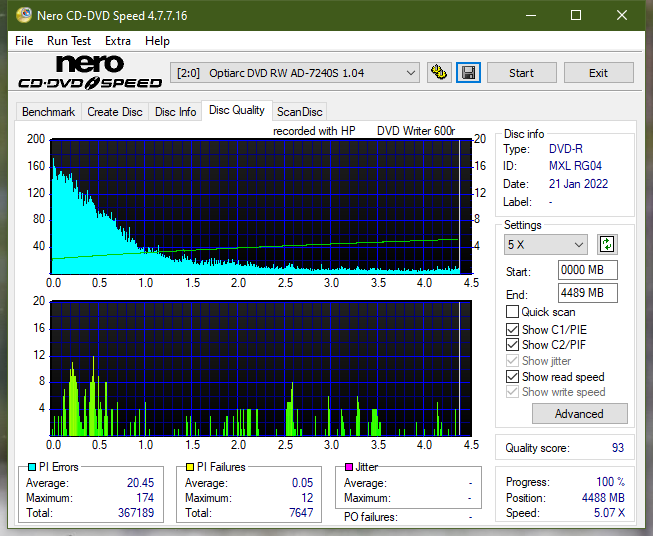Click the PI Failures maximum 12
Image resolution: width=653 pixels, height=536 pixels.
tap(307, 498)
